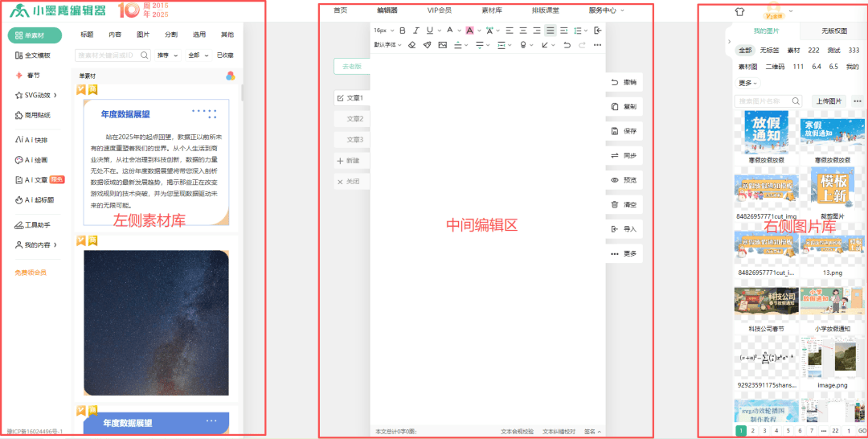Image resolution: width=868 pixels, height=439 pixels.
Task: Expand the 更多 tags dropdown
Action: click(747, 83)
